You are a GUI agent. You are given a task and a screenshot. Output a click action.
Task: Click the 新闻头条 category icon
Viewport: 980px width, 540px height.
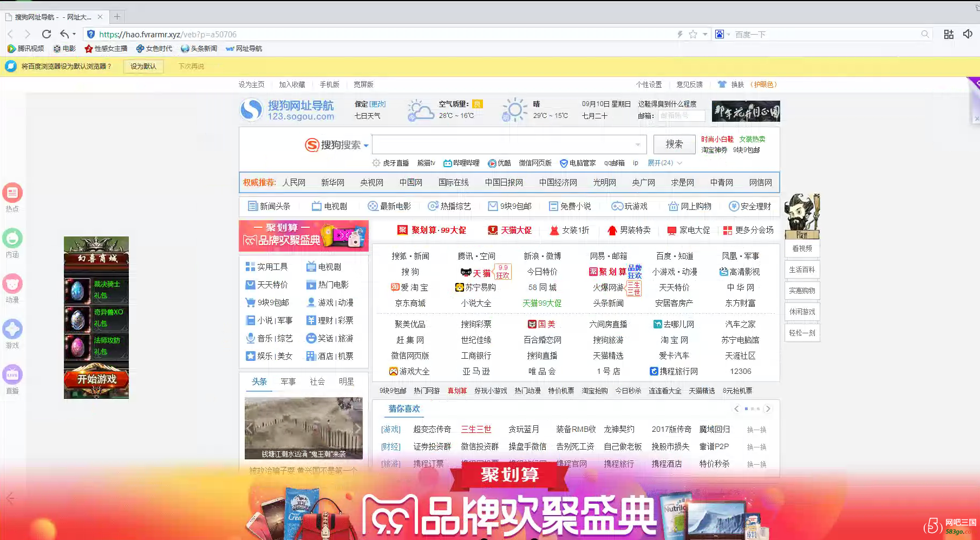click(253, 206)
